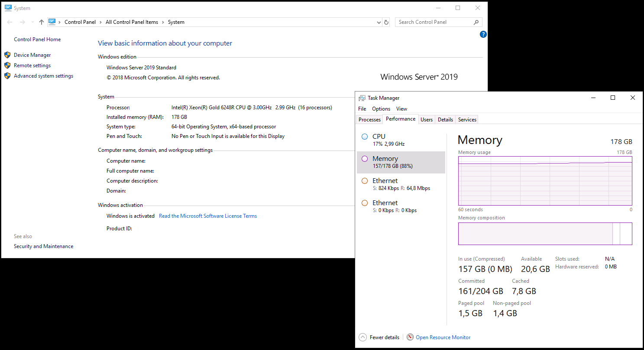Image resolution: width=644 pixels, height=350 pixels.
Task: Switch to Details tab
Action: click(445, 120)
